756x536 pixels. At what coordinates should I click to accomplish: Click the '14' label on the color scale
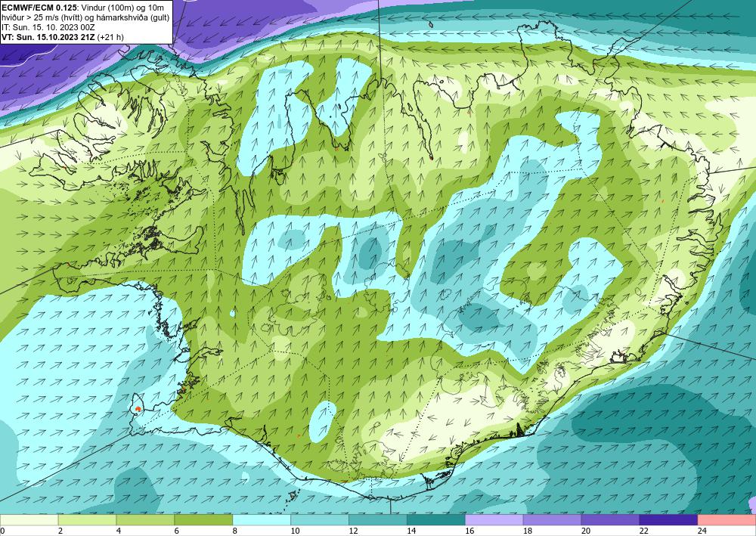pyautogui.click(x=411, y=531)
